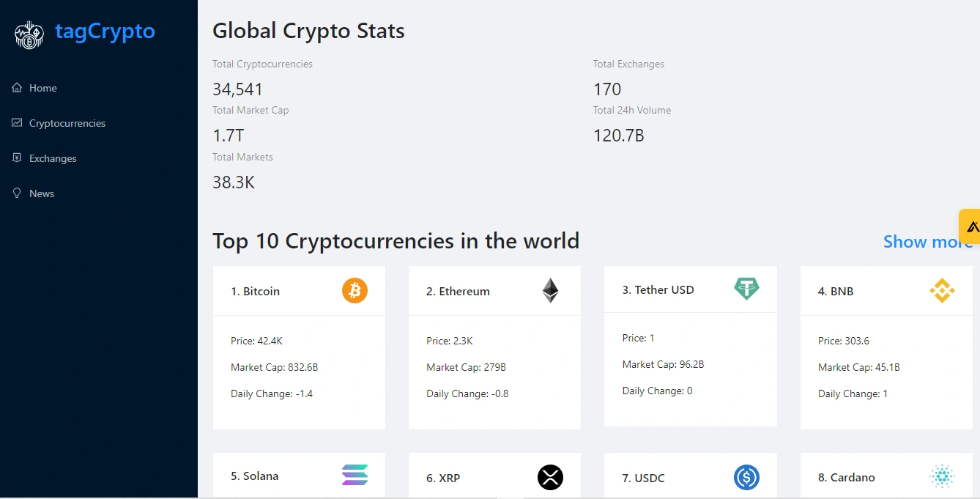The width and height of the screenshot is (980, 499).
Task: Click the Solana logo icon
Action: pos(354,475)
